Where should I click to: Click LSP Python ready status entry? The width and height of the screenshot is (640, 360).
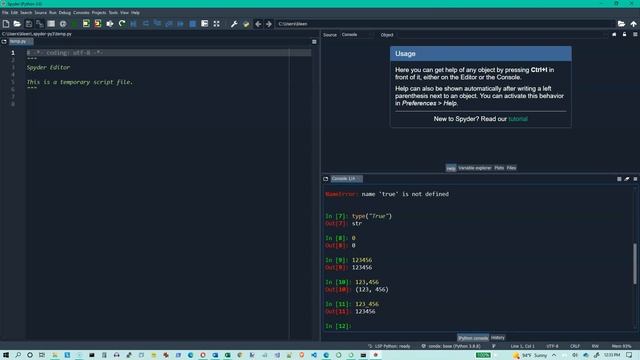pos(389,346)
